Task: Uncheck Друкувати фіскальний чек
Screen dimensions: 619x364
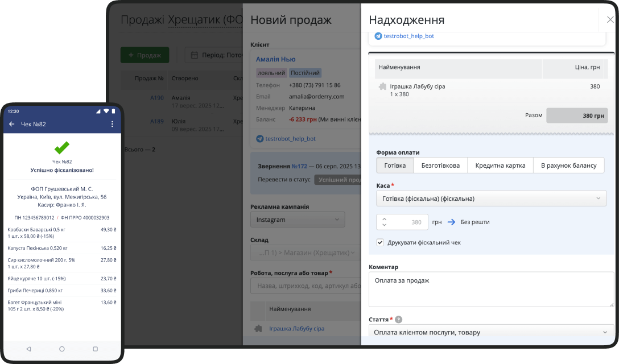Action: click(380, 242)
